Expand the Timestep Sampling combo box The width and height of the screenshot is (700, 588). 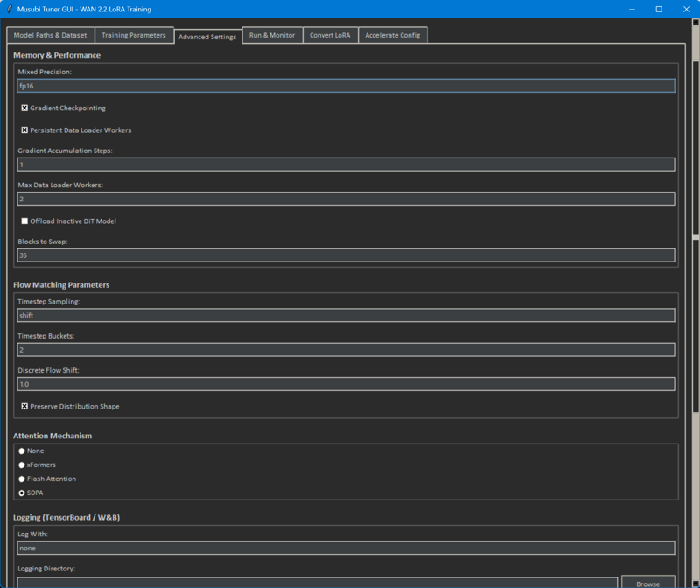point(346,316)
